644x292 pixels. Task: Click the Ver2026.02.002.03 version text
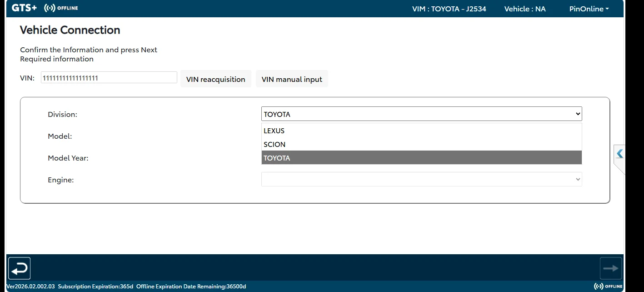pos(31,287)
